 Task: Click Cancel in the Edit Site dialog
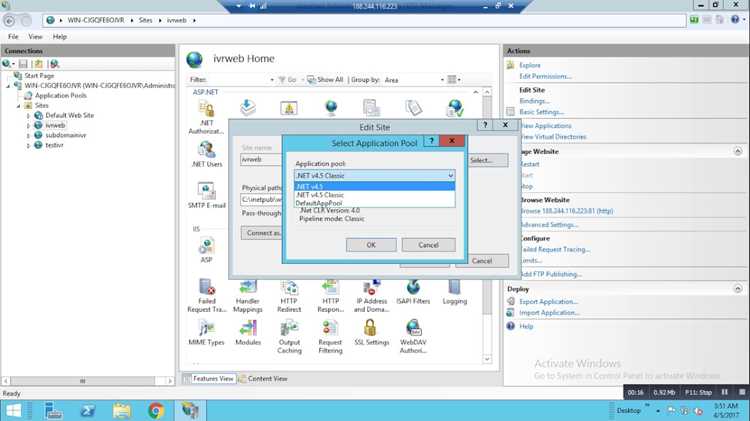482,261
